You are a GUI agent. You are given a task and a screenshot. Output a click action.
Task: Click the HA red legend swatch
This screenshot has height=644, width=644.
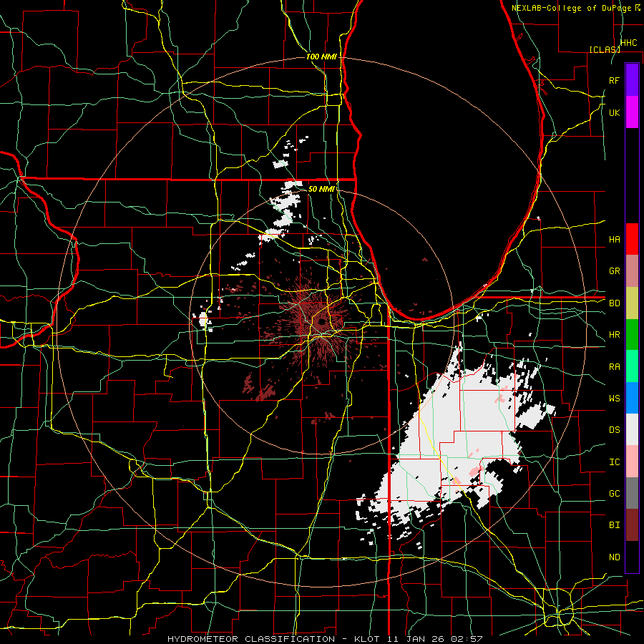click(x=632, y=239)
